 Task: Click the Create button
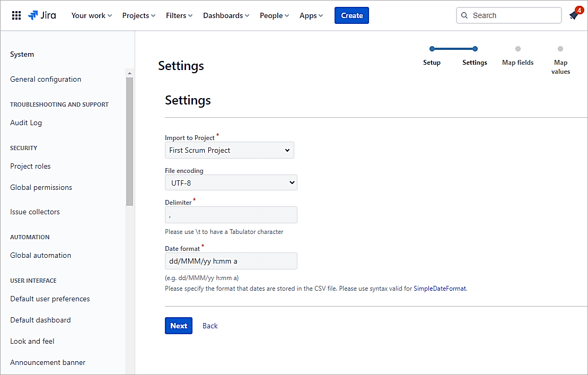click(x=352, y=15)
